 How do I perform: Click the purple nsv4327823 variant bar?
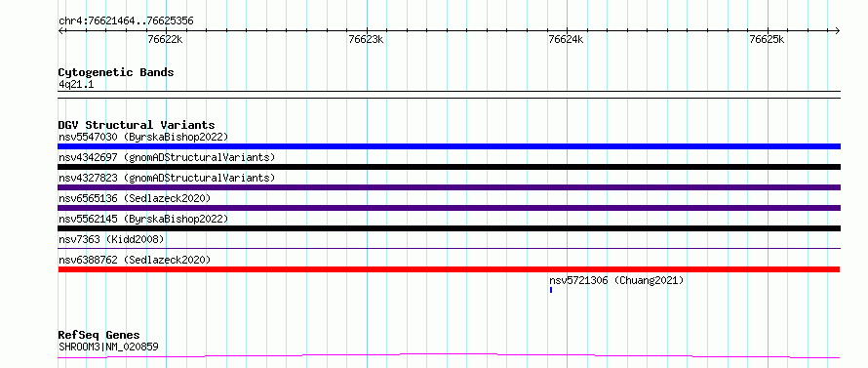449,187
